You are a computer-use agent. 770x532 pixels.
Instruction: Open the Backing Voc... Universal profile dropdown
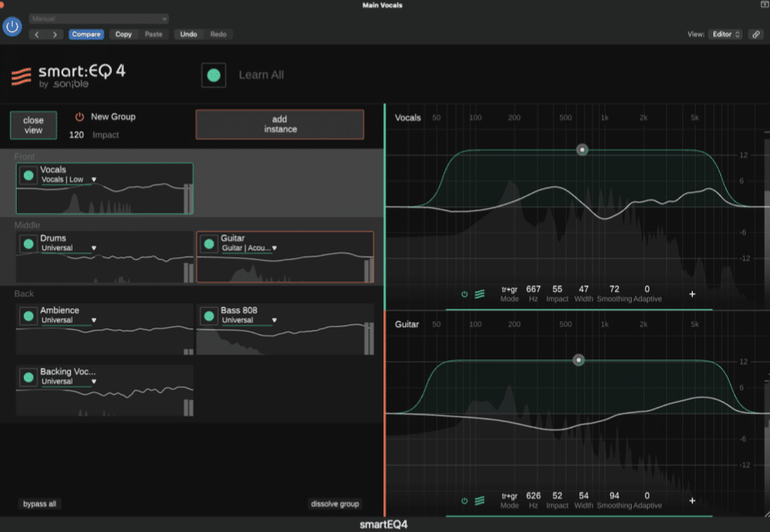coord(68,382)
